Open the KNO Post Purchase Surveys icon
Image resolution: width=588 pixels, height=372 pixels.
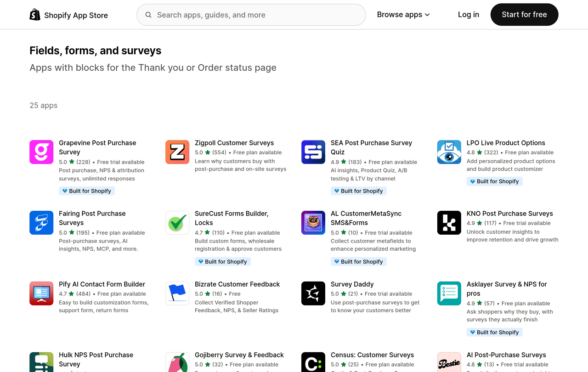pyautogui.click(x=449, y=223)
